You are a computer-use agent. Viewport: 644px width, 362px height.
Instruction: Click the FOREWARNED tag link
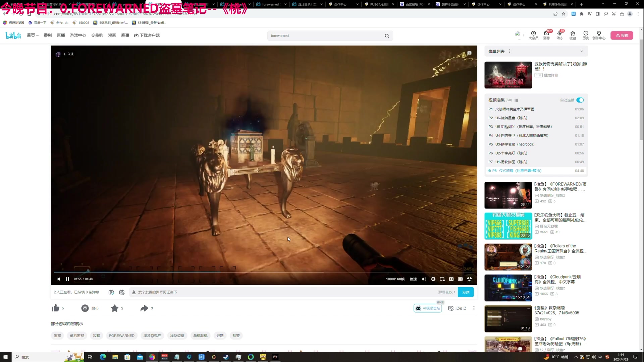(x=121, y=336)
